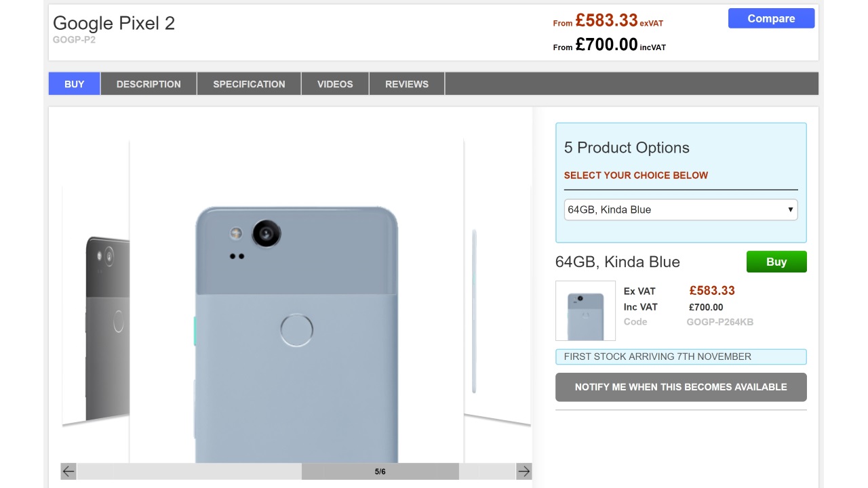This screenshot has height=488, width=868.
Task: Switch to the BUY tab
Action: [x=75, y=84]
